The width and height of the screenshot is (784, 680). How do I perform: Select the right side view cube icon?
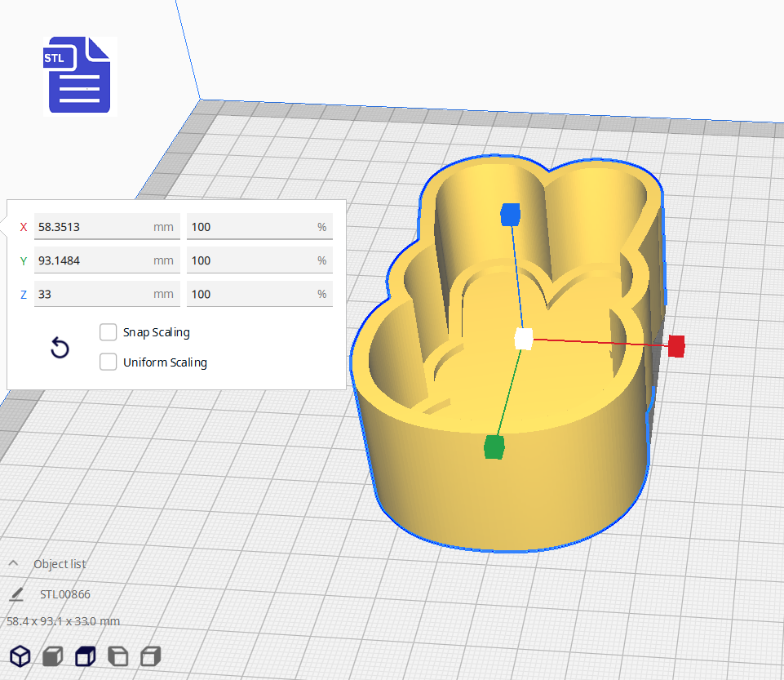click(x=150, y=656)
